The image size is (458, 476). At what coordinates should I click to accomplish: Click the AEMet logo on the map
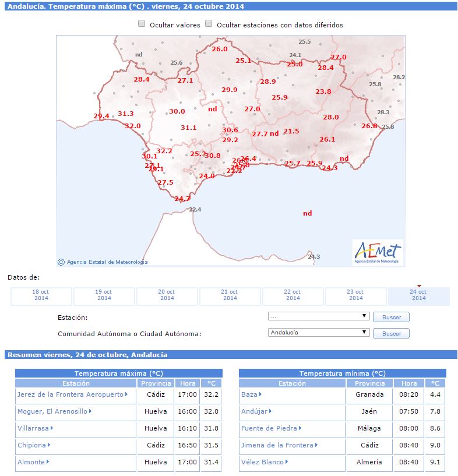tap(378, 253)
